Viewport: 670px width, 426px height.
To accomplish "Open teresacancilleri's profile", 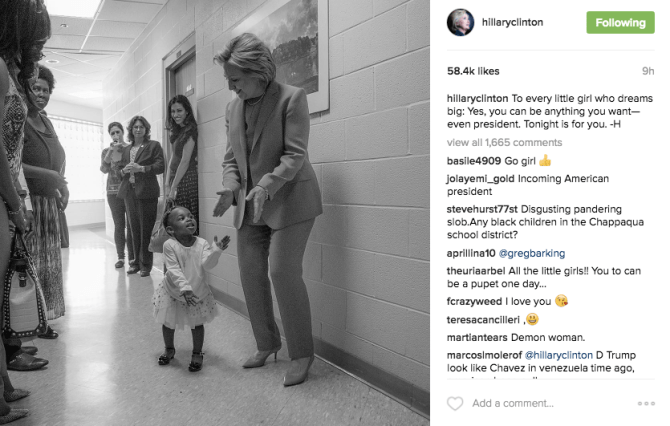I will 483,320.
